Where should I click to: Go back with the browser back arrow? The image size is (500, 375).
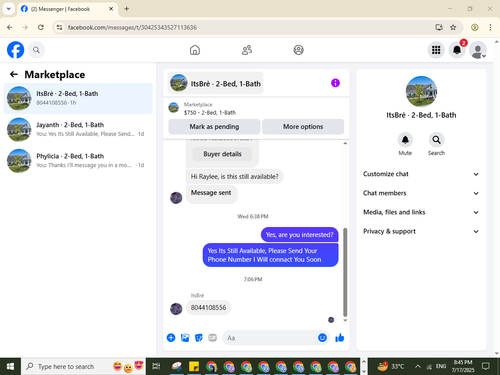10,27
